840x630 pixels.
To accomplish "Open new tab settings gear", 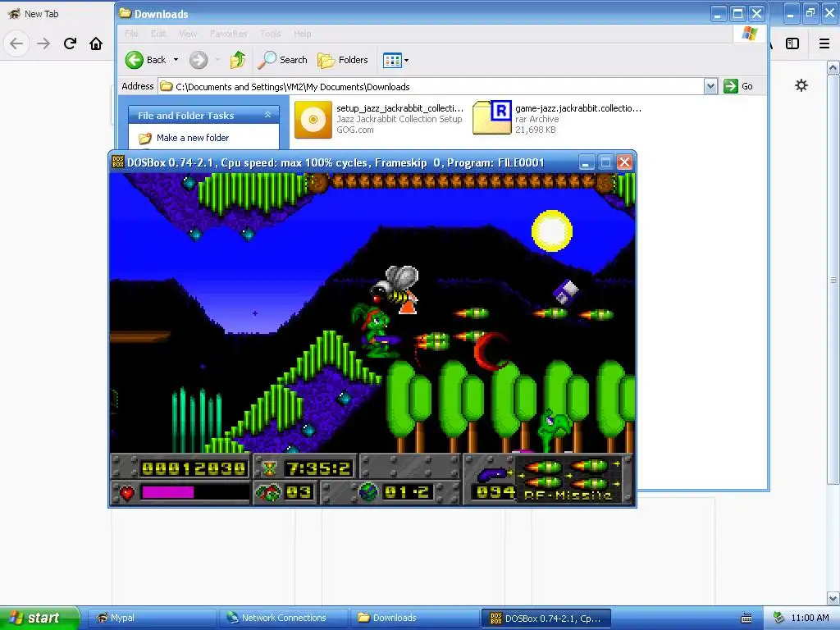I will click(801, 85).
